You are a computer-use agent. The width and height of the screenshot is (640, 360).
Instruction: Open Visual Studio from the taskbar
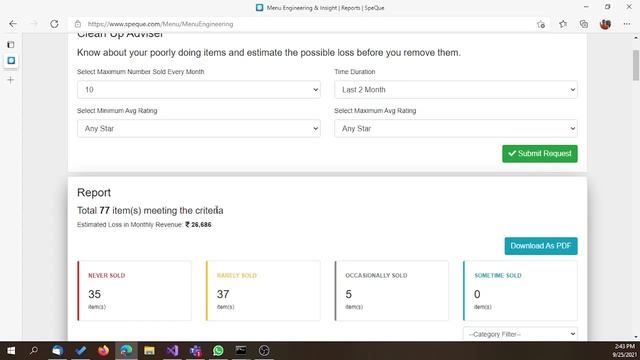[x=172, y=351]
